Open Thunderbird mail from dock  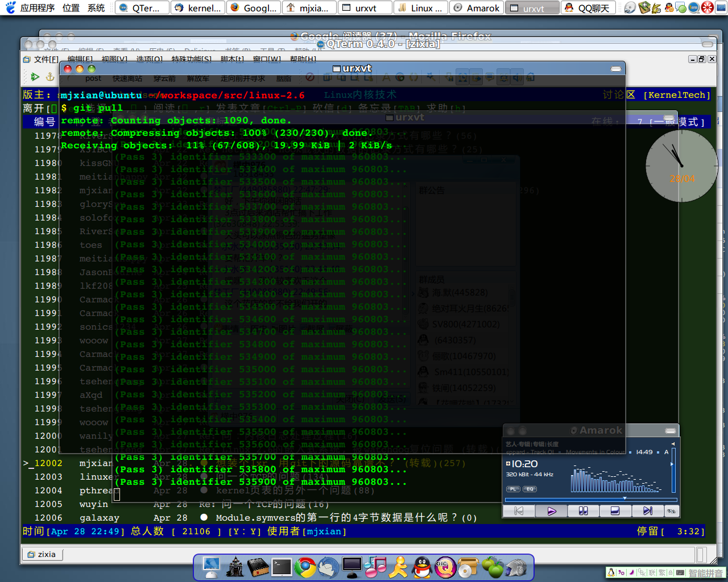tap(328, 567)
